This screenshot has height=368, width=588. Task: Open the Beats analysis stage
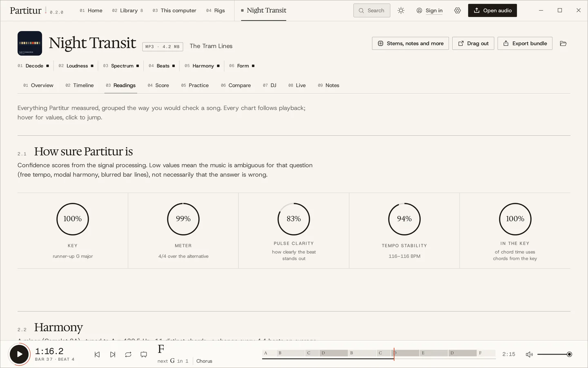(x=162, y=66)
